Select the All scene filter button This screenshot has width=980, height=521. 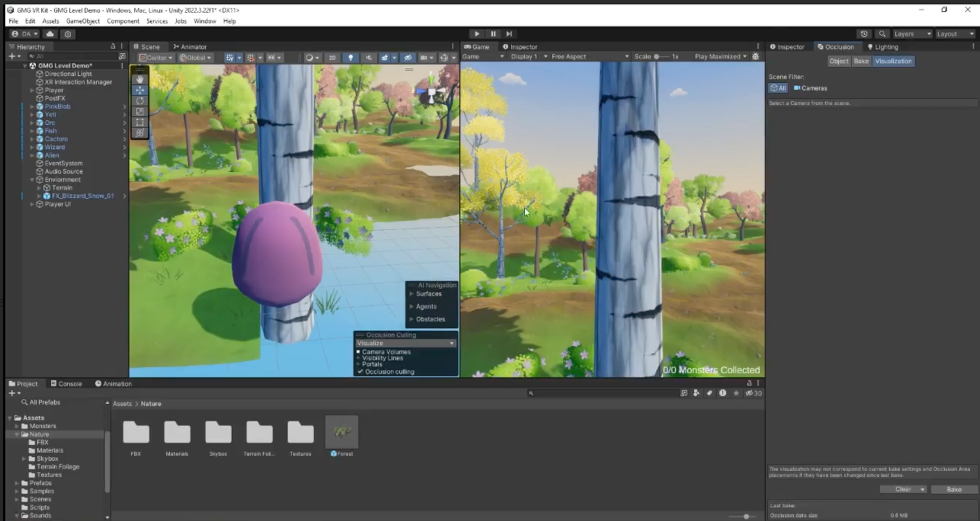point(778,88)
